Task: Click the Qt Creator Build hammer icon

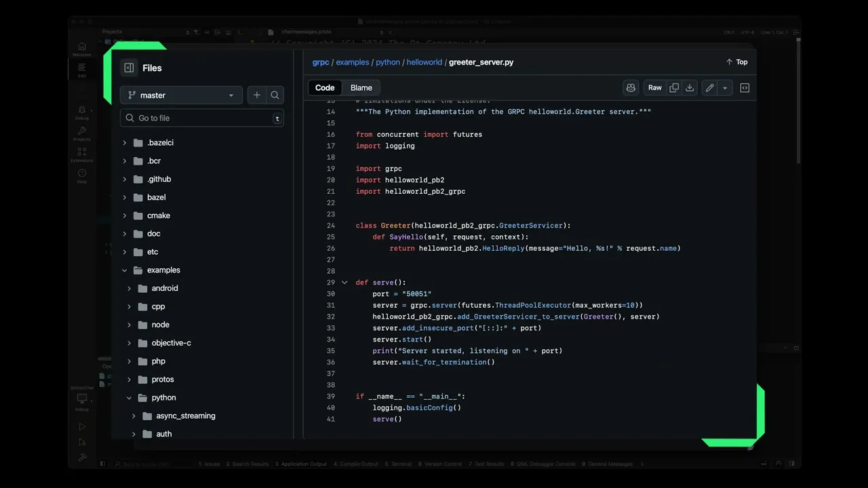Action: tap(82, 457)
